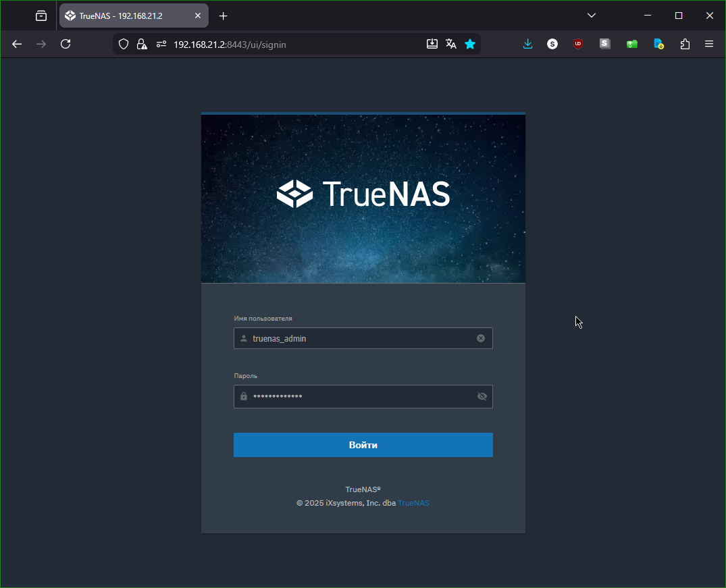Image resolution: width=726 pixels, height=588 pixels.
Task: Focus the Пароль password field
Action: (x=363, y=396)
